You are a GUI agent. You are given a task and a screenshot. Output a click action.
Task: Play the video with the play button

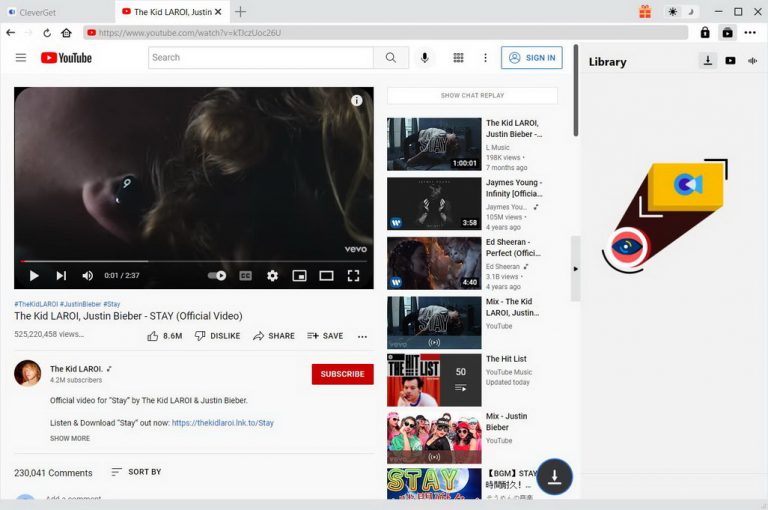34,276
